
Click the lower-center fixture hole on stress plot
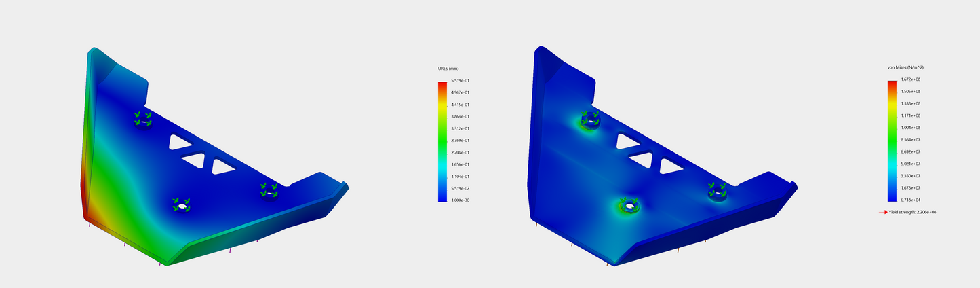[630, 205]
